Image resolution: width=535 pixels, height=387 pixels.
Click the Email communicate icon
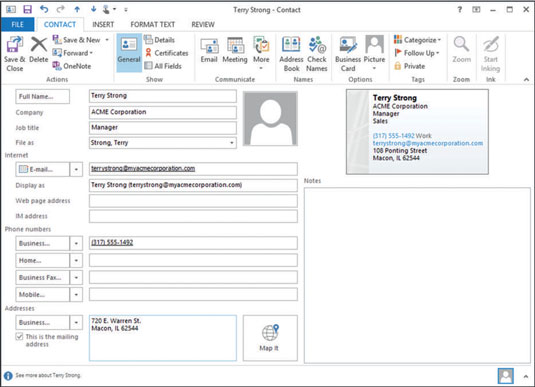click(209, 50)
